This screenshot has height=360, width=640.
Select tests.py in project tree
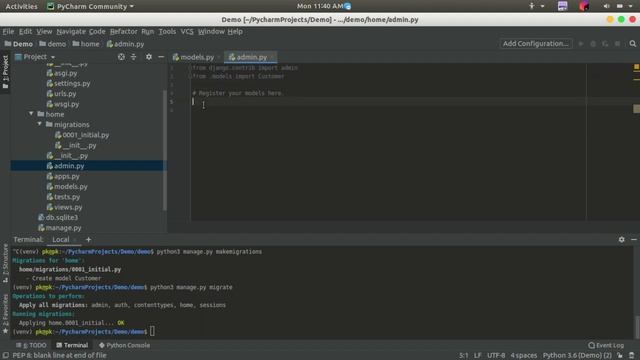(x=67, y=197)
